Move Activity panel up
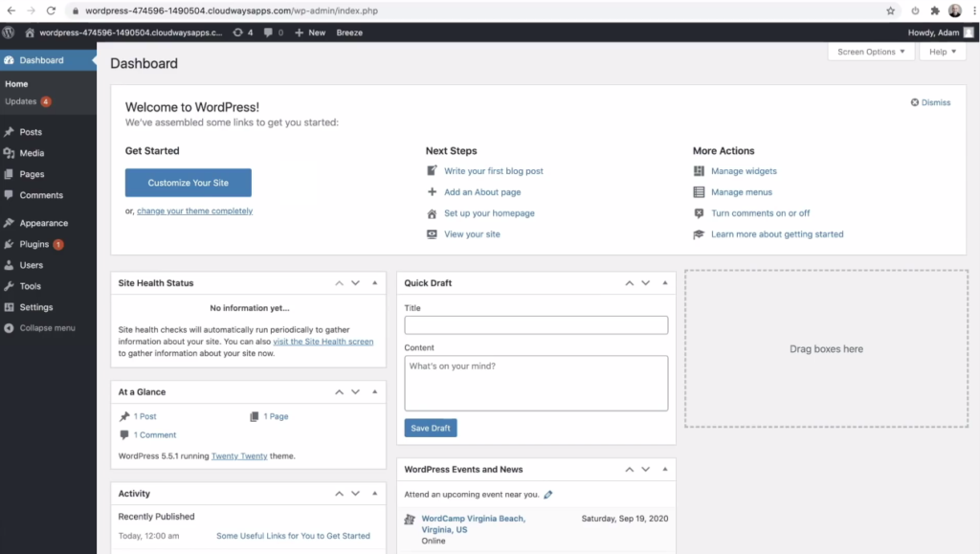 pyautogui.click(x=340, y=494)
